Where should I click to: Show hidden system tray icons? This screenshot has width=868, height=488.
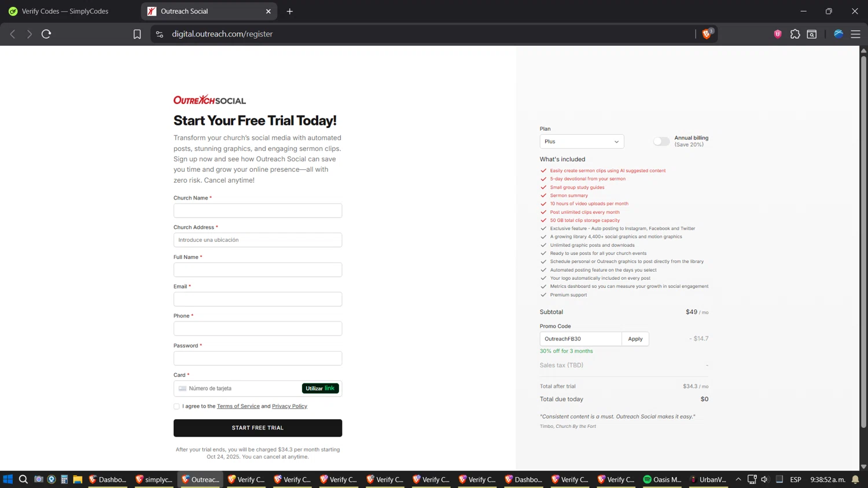pyautogui.click(x=738, y=479)
